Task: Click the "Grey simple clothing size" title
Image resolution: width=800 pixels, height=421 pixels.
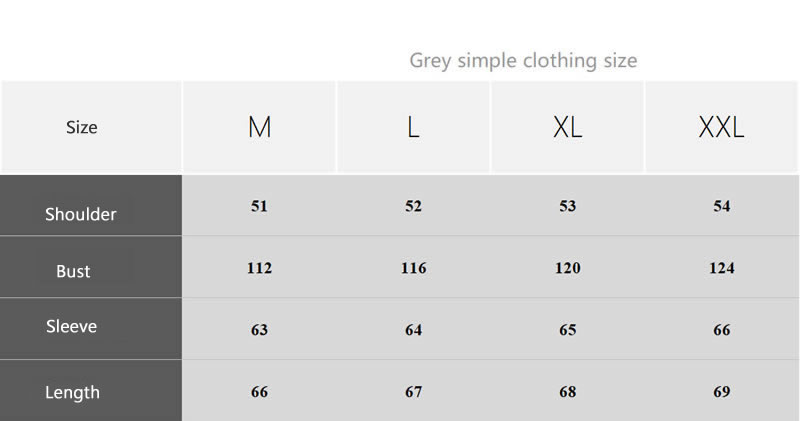Action: (x=523, y=60)
